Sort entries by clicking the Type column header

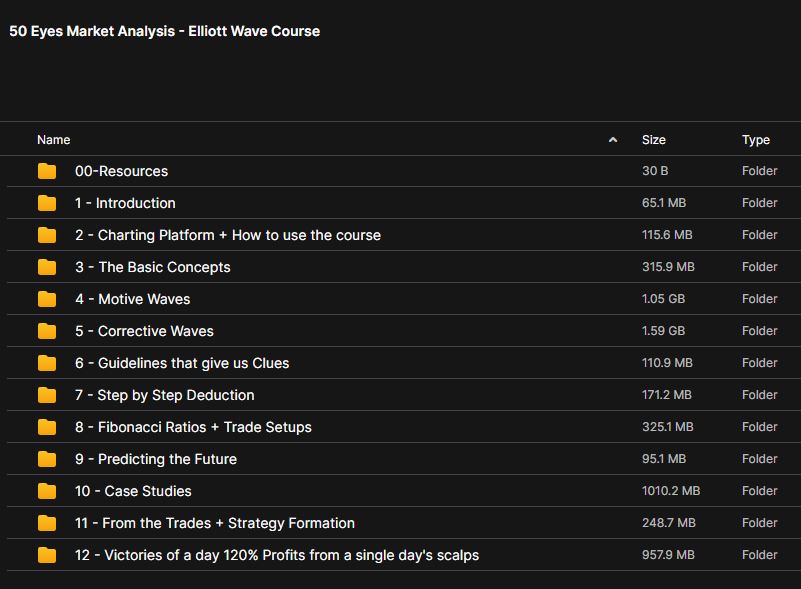[x=756, y=140]
